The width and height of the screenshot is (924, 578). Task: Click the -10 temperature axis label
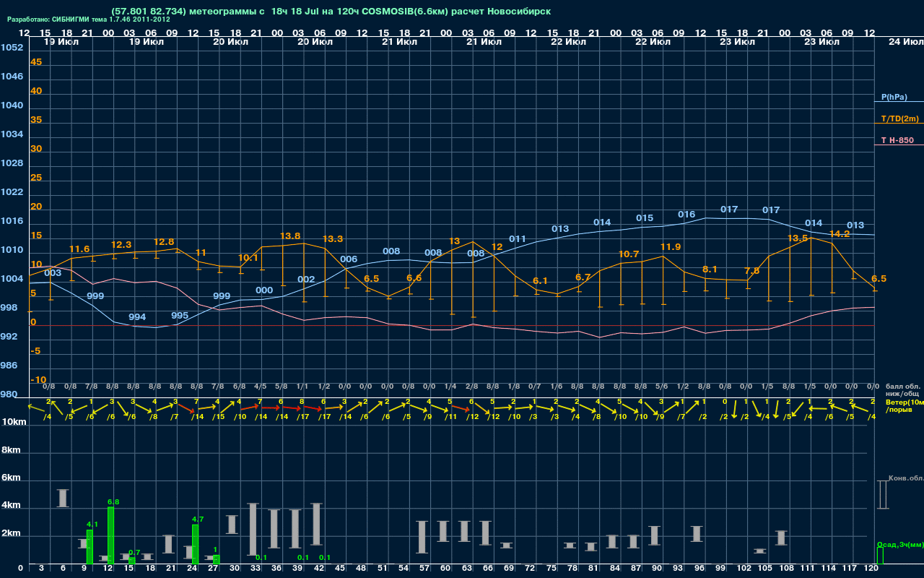(38, 380)
